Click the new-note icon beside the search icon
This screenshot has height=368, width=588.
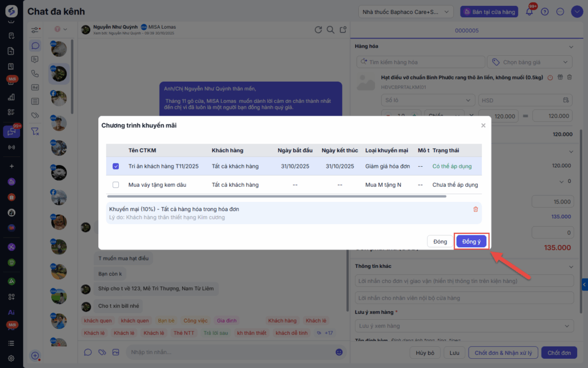[x=343, y=30]
